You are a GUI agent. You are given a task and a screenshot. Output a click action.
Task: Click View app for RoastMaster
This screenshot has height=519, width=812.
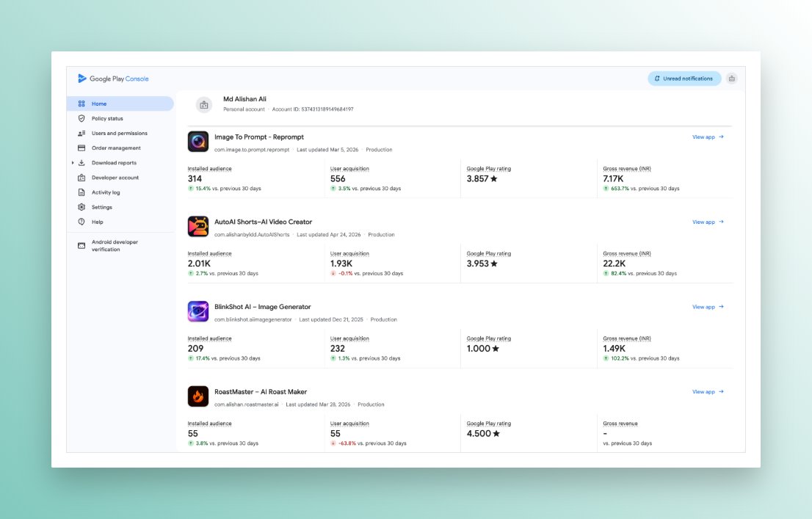point(708,392)
